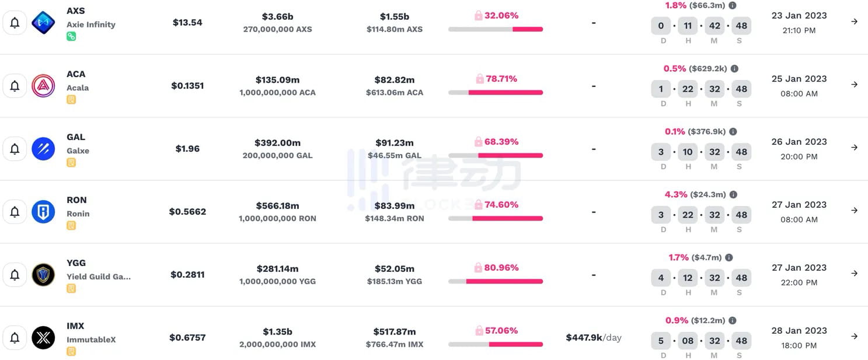Screen dimensions: 868x360
Task: Toggle the notification bell for ACA
Action: [x=15, y=86]
